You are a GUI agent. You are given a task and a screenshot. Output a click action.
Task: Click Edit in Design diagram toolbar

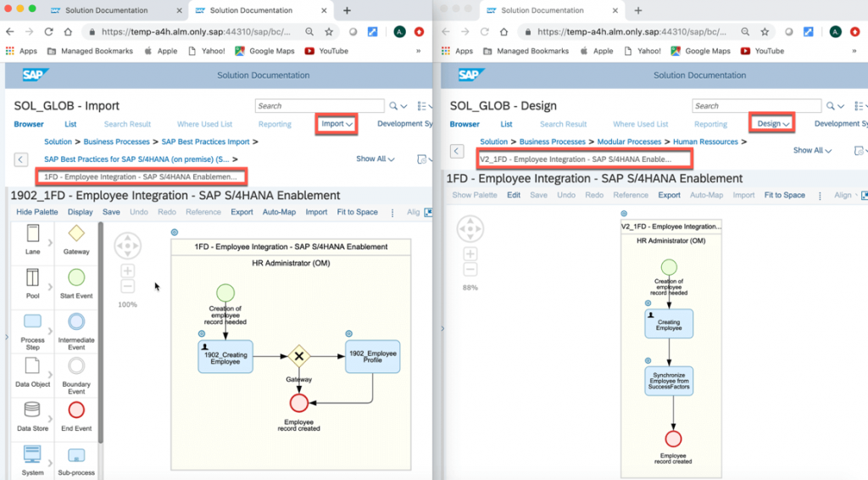[x=513, y=195]
